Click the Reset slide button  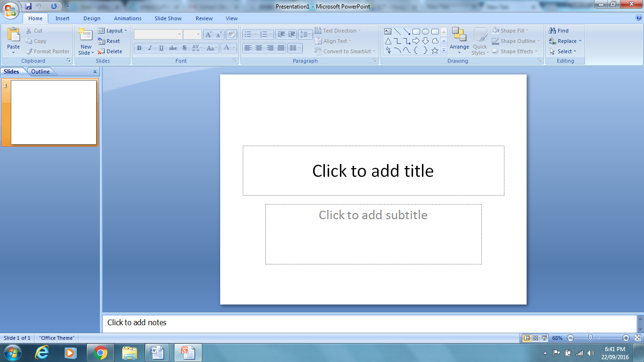point(109,41)
